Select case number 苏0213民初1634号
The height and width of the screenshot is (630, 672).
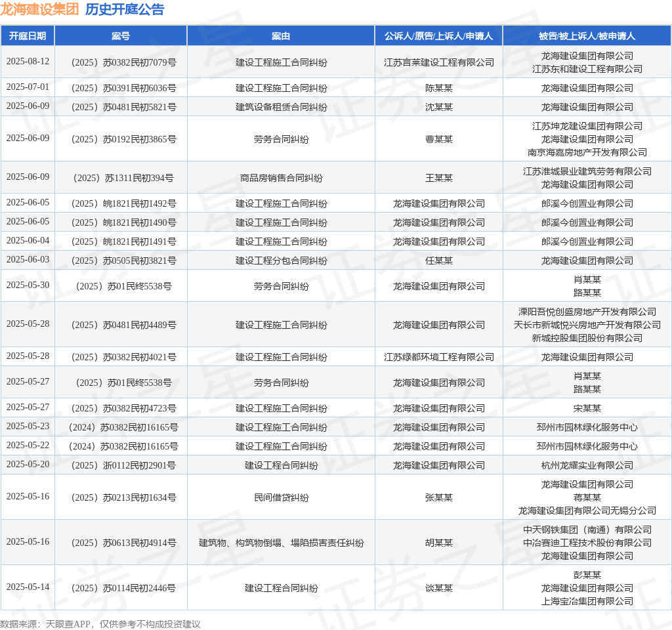(124, 497)
